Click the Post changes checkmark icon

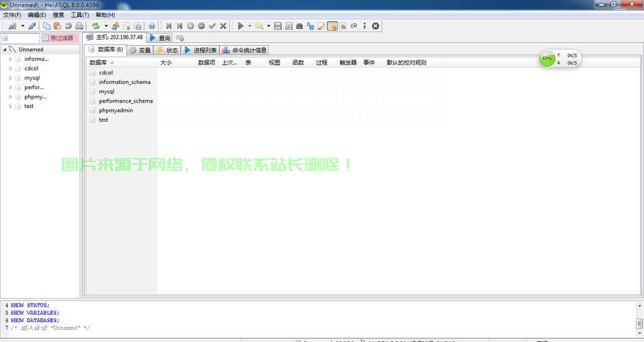pos(212,26)
